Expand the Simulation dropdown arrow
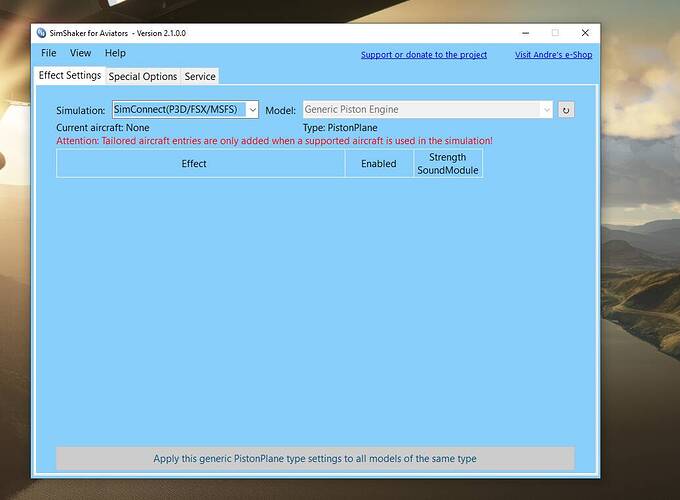Image resolution: width=680 pixels, height=500 pixels. click(252, 110)
